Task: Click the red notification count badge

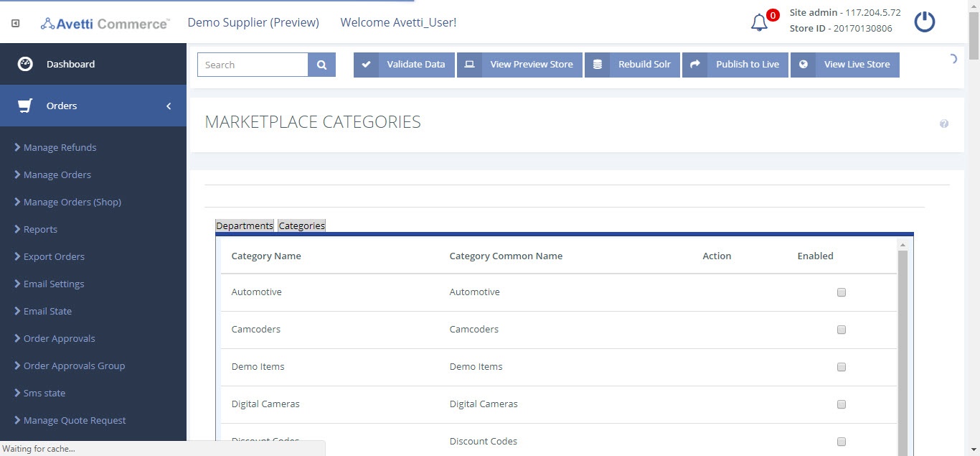Action: [773, 15]
